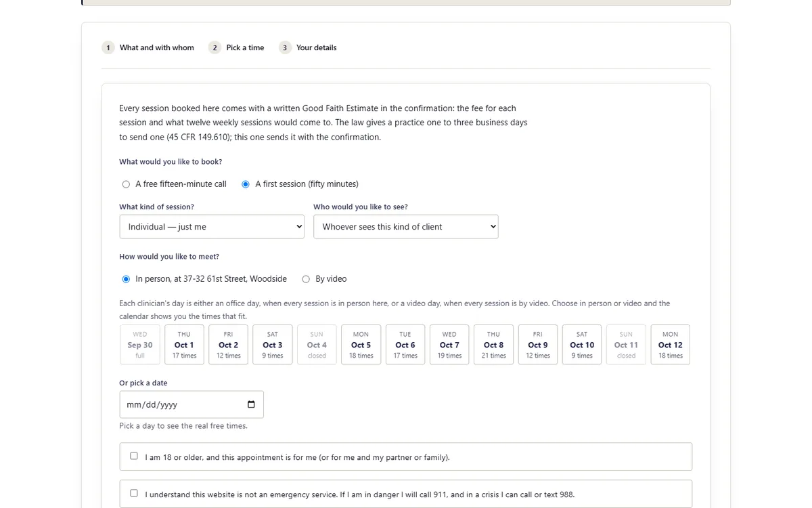
Task: Open the 'Who would you like to see?' dropdown
Action: click(x=406, y=227)
